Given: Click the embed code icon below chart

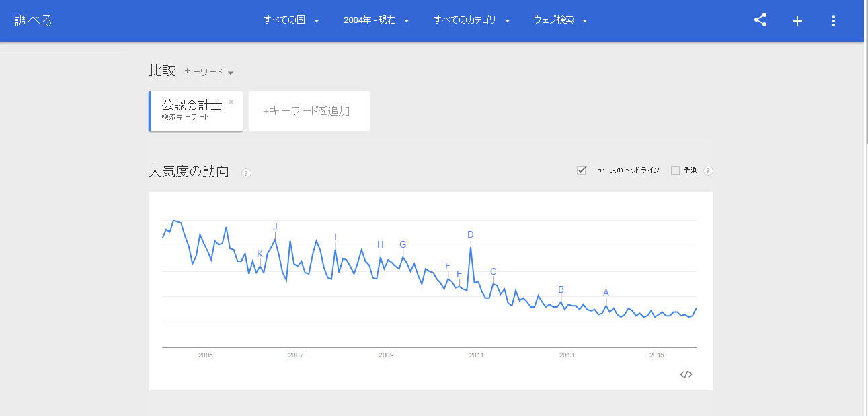Looking at the screenshot, I should [686, 374].
